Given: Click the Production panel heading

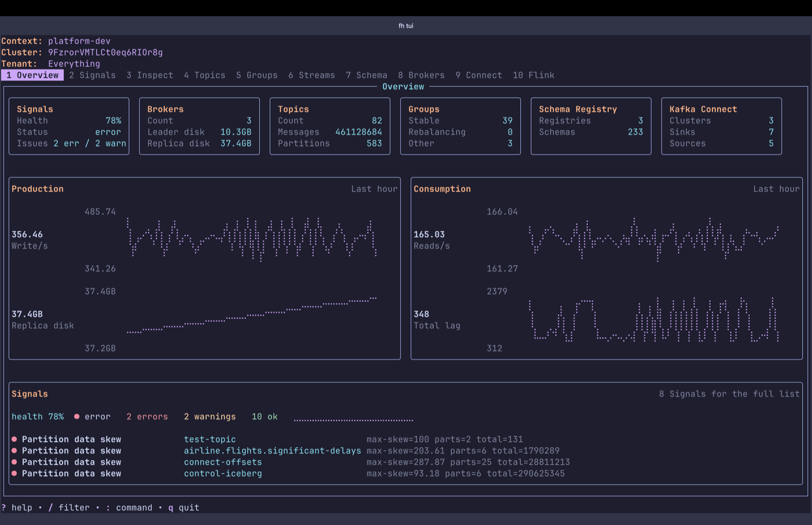Looking at the screenshot, I should coord(38,189).
